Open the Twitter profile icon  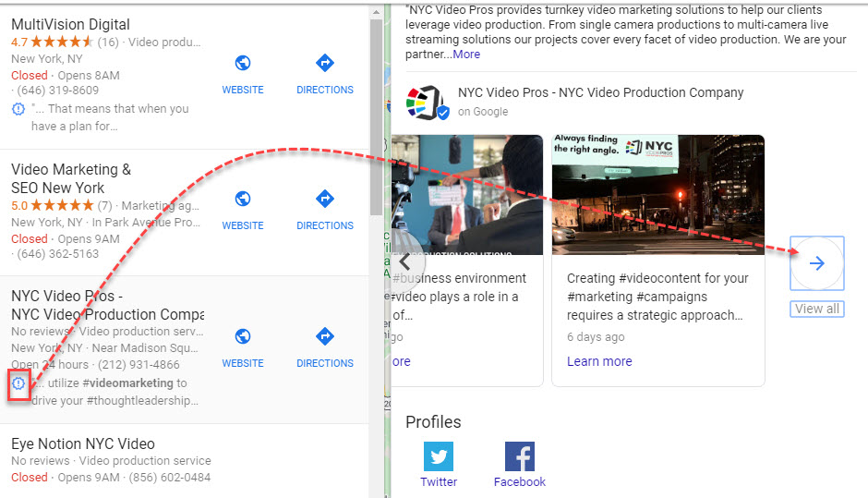pyautogui.click(x=439, y=456)
